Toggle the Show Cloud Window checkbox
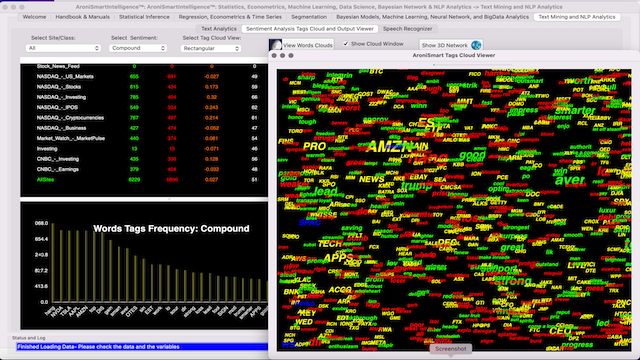Image resolution: width=640 pixels, height=360 pixels. pyautogui.click(x=346, y=44)
